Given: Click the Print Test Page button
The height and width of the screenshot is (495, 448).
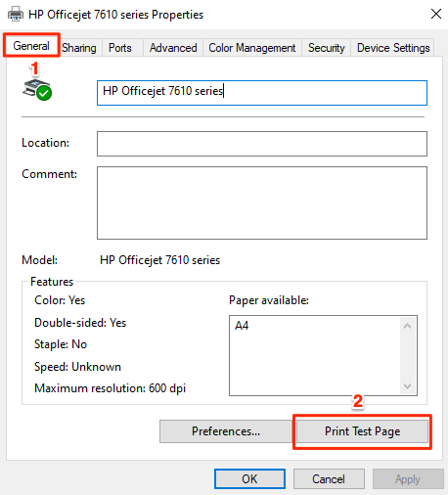Looking at the screenshot, I should click(362, 431).
